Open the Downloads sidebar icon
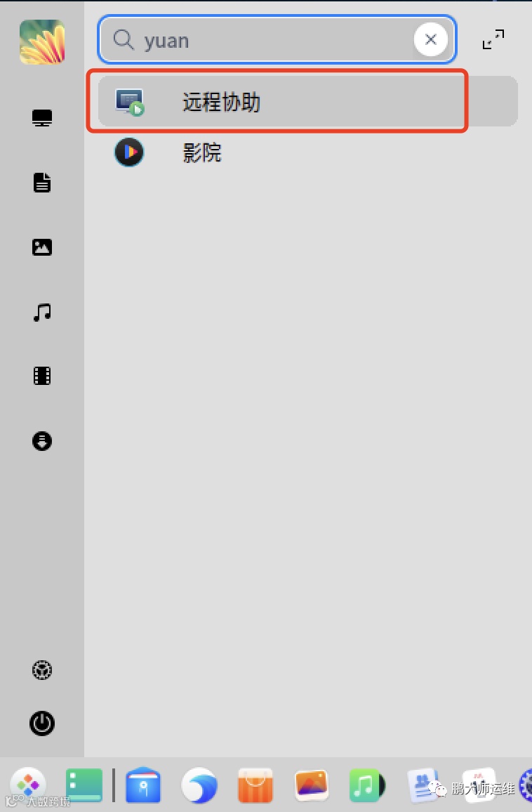Screen dimensions: 532x812 [42, 441]
